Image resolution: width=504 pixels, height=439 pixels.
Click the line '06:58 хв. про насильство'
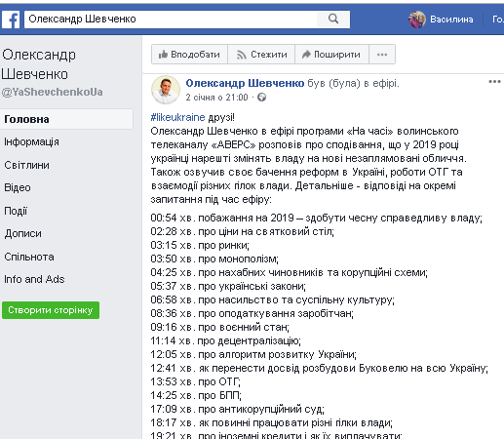(273, 299)
